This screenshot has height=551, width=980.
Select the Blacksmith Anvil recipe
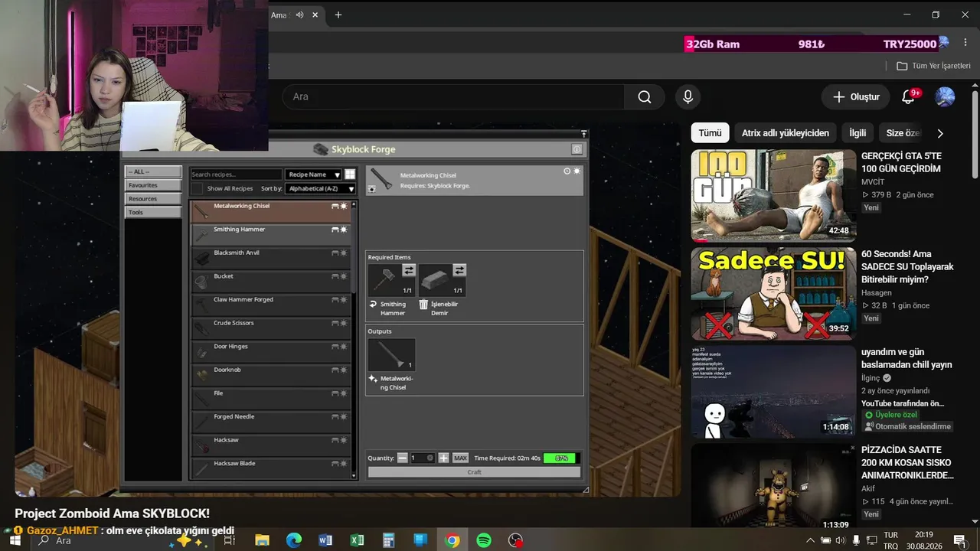pyautogui.click(x=271, y=258)
